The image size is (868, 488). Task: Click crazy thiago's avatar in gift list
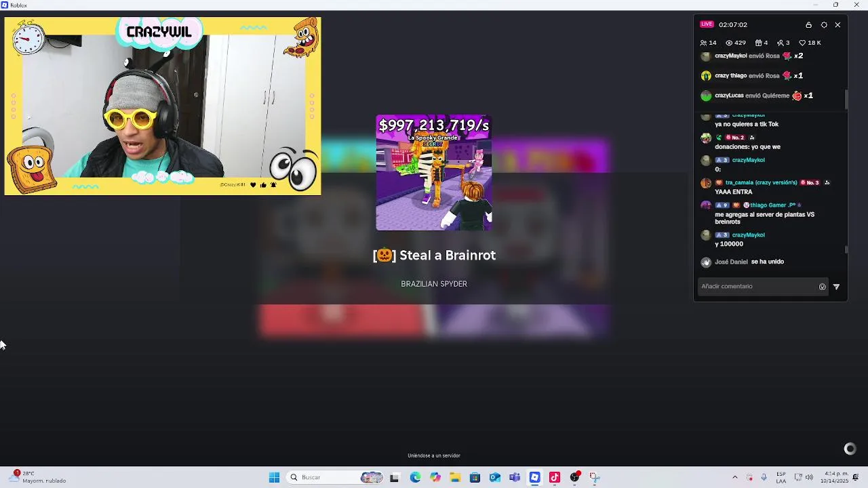point(706,76)
